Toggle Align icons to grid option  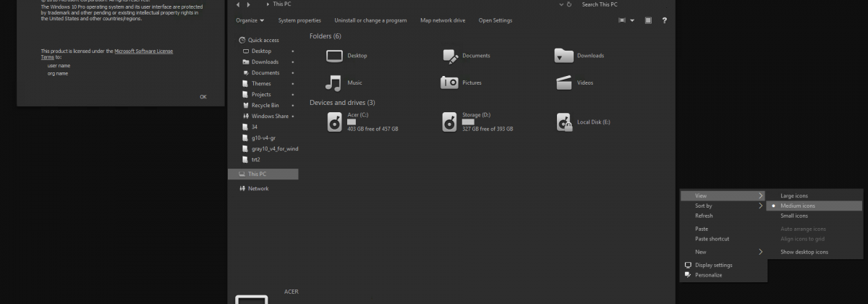[x=816, y=239]
